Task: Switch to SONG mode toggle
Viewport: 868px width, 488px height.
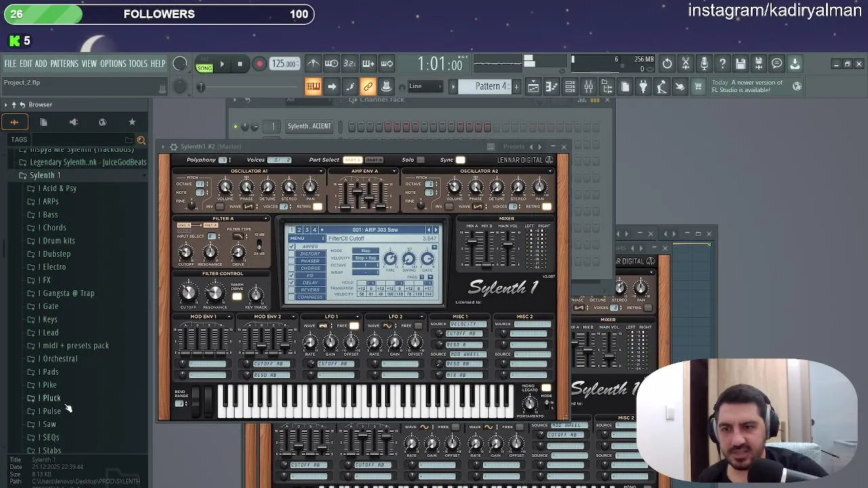Action: click(204, 68)
